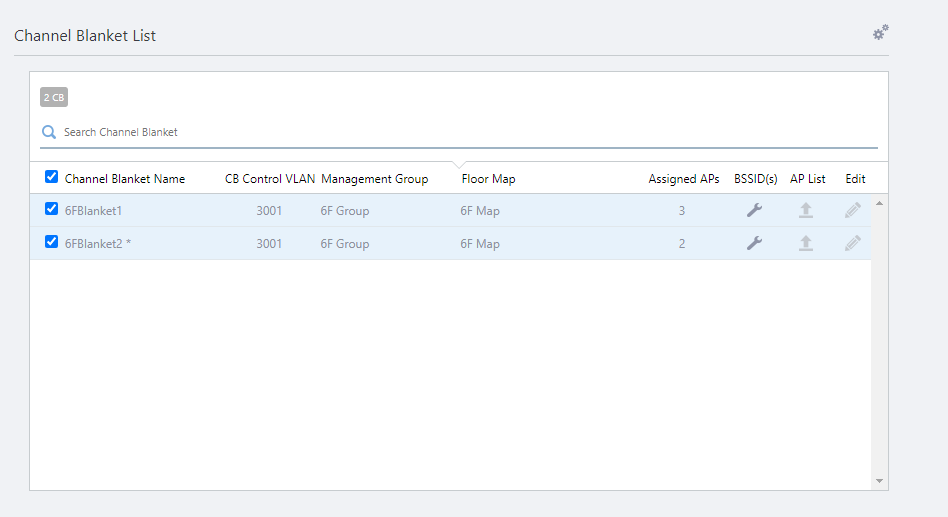This screenshot has width=948, height=517.
Task: Uncheck the 6FBlanket2 row checkbox
Action: (51, 242)
